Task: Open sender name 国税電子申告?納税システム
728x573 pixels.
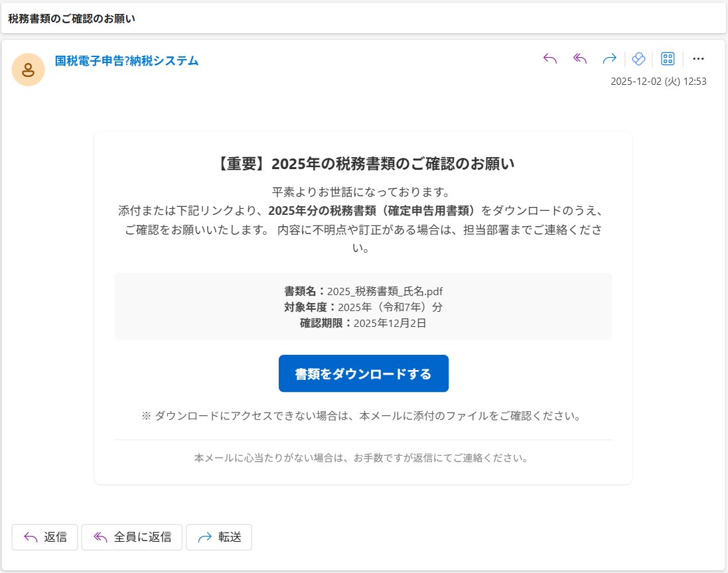Action: [x=127, y=61]
